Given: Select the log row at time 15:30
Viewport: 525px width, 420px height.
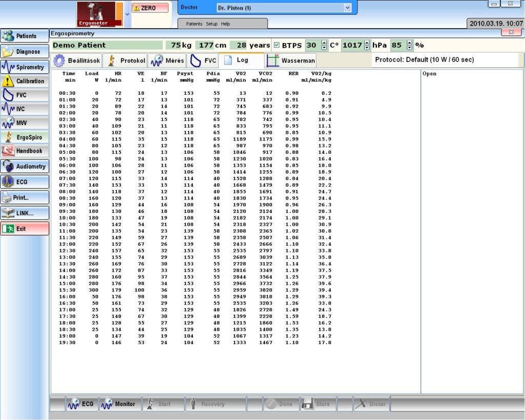Looking at the screenshot, I should click(x=195, y=290).
